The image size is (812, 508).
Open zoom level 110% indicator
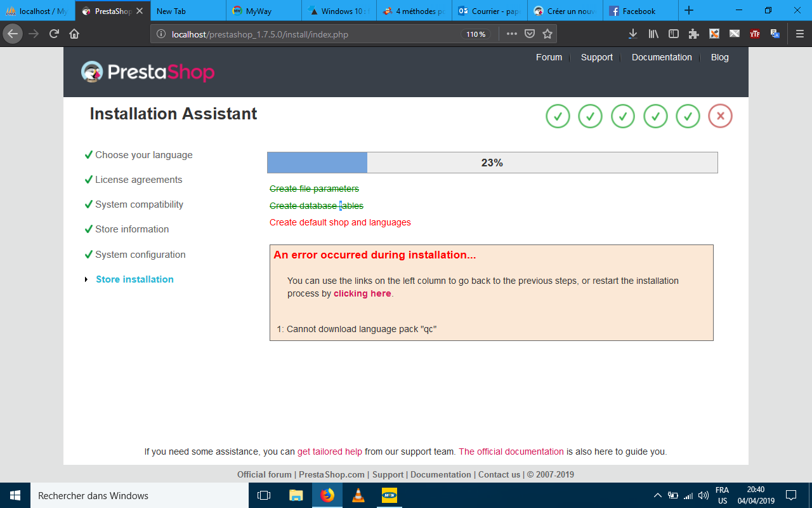[475, 34]
